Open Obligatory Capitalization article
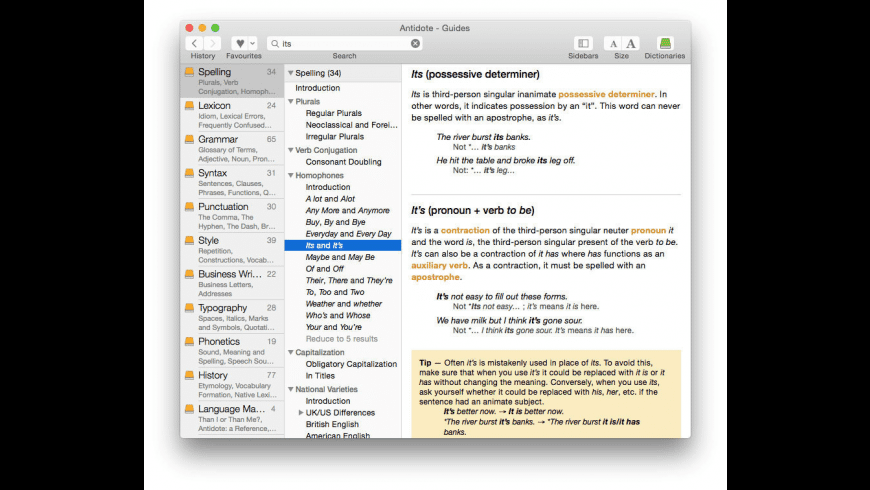870x490 pixels. [351, 364]
